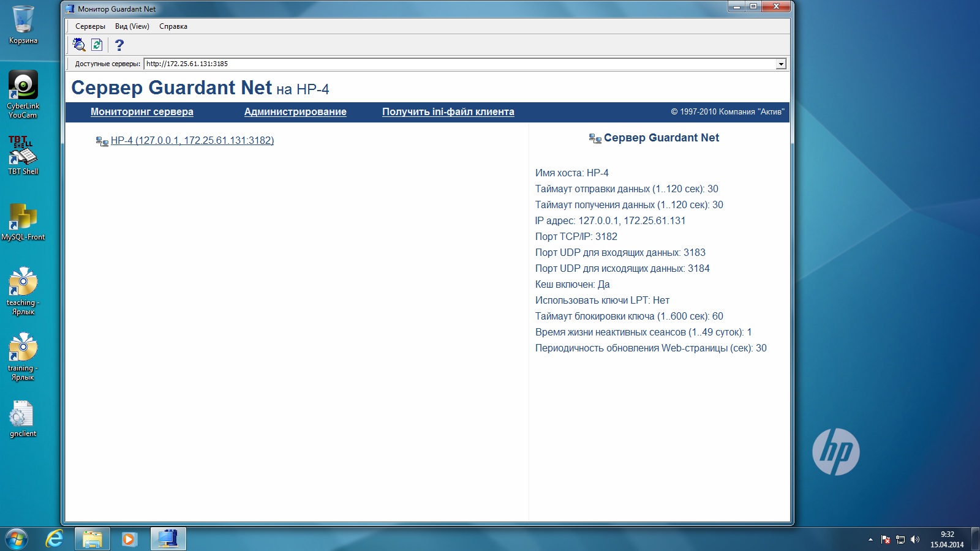Click the volume speaker tray icon
The width and height of the screenshot is (980, 551).
(915, 539)
